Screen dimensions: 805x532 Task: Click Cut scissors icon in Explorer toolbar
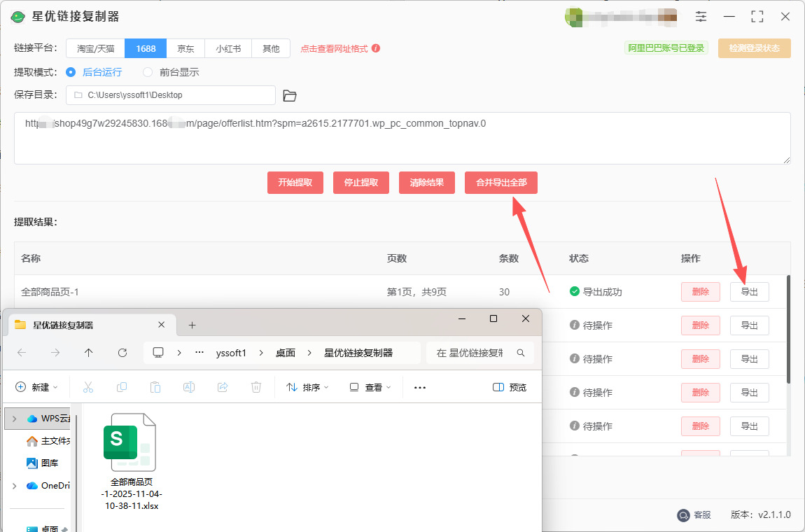[87, 387]
